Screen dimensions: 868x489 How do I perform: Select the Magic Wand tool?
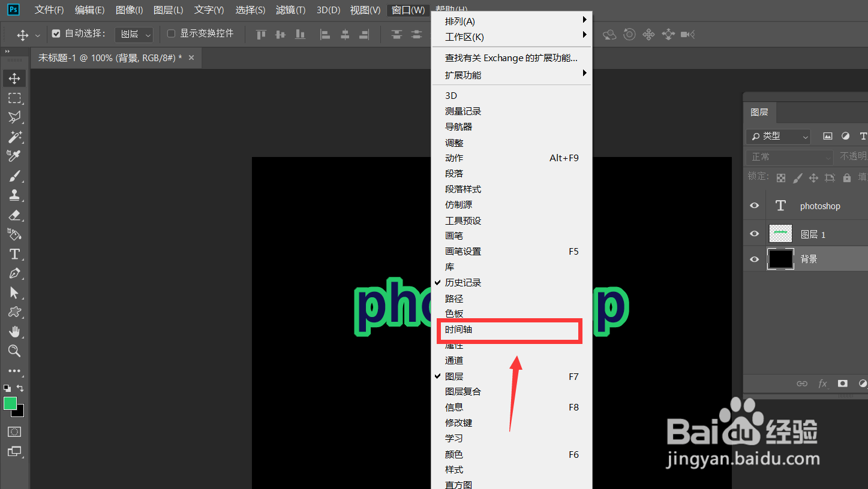[x=14, y=137]
